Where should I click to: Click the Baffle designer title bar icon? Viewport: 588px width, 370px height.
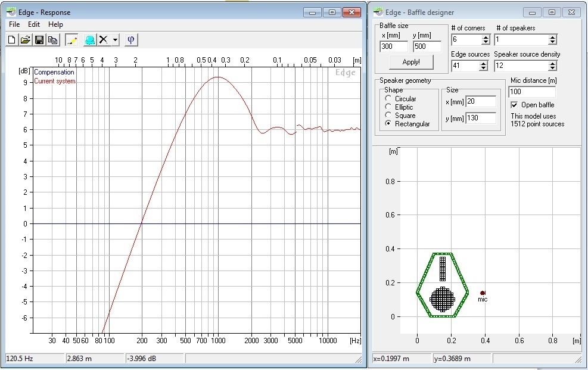pyautogui.click(x=378, y=12)
